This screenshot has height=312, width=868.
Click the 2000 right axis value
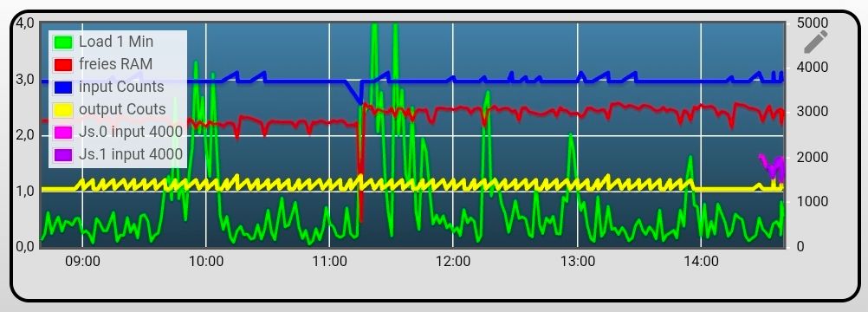pyautogui.click(x=813, y=158)
